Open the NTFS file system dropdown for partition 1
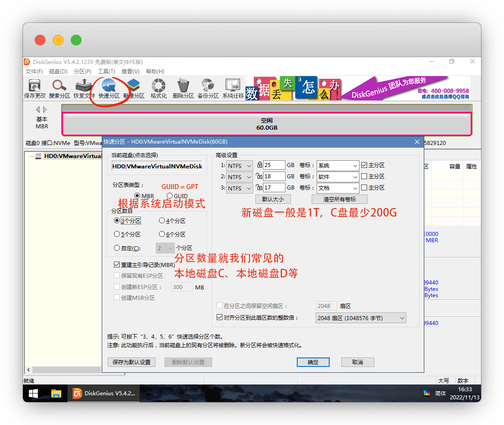 tap(240, 166)
